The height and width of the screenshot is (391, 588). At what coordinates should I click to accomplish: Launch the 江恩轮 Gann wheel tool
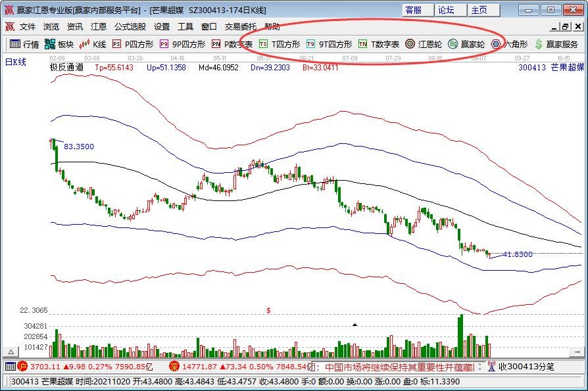coord(424,44)
